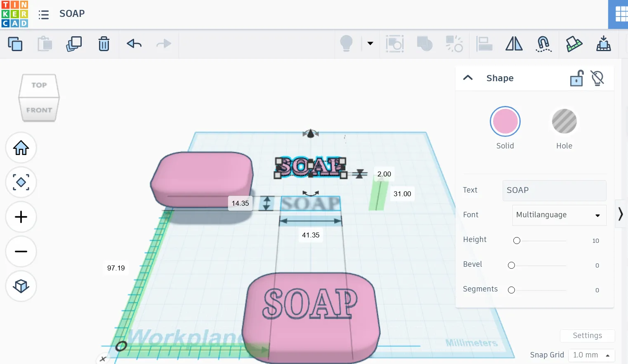Open workplane Settings
This screenshot has height=364, width=628.
tap(587, 336)
